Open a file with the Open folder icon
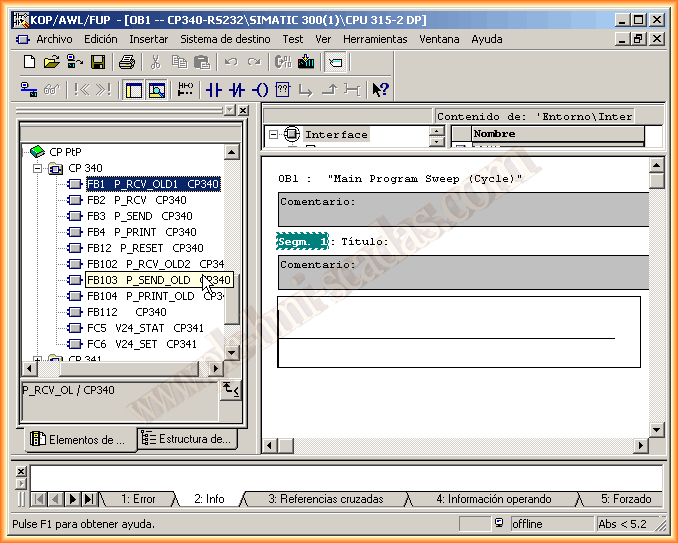678x543 pixels. 52,62
